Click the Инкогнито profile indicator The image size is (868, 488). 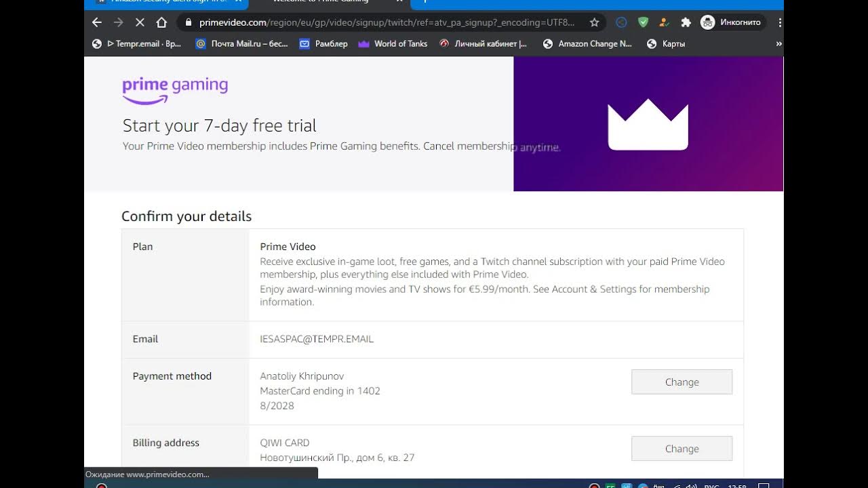(732, 22)
